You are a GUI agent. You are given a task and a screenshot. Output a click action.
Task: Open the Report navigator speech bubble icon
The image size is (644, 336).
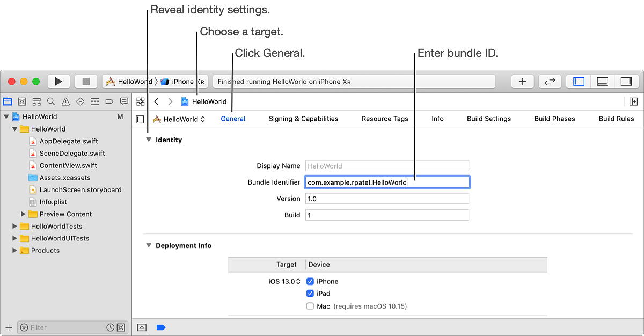point(124,101)
